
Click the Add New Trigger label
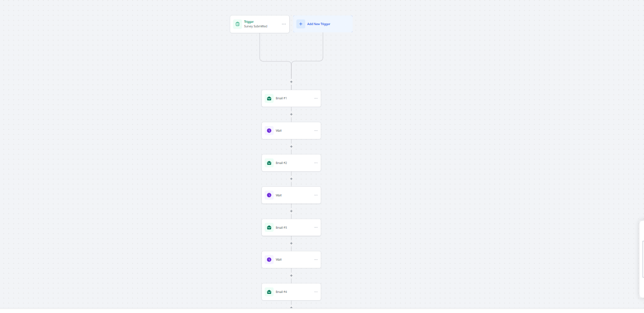(x=319, y=24)
